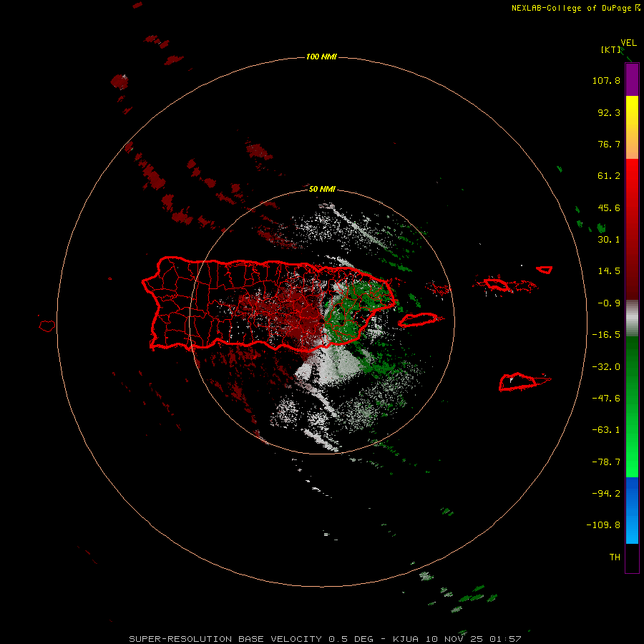Click the -94.2 value on the velocity scale
The image size is (644, 644).
coord(606,493)
